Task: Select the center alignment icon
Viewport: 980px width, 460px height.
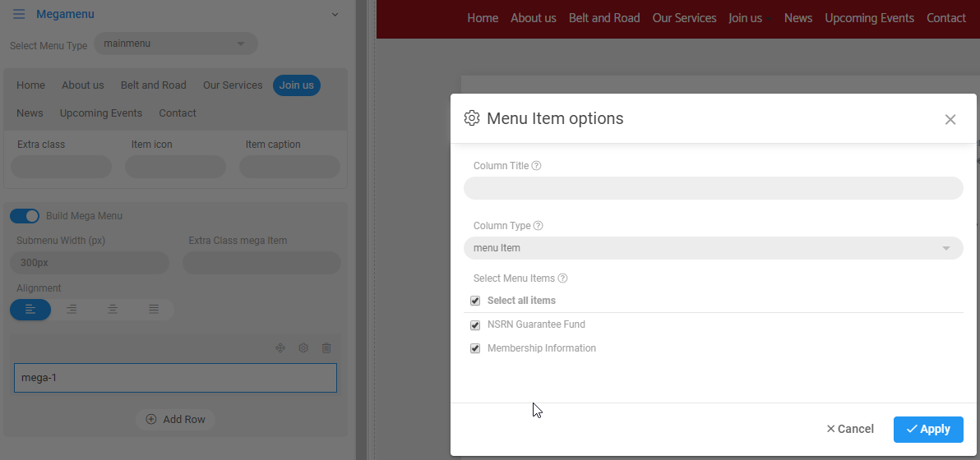Action: click(x=113, y=309)
